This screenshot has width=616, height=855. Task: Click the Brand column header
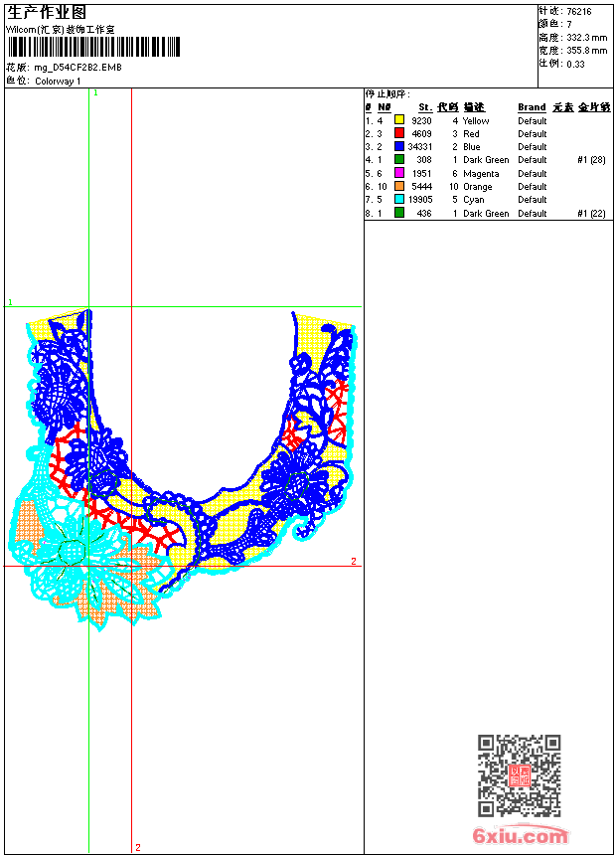532,107
